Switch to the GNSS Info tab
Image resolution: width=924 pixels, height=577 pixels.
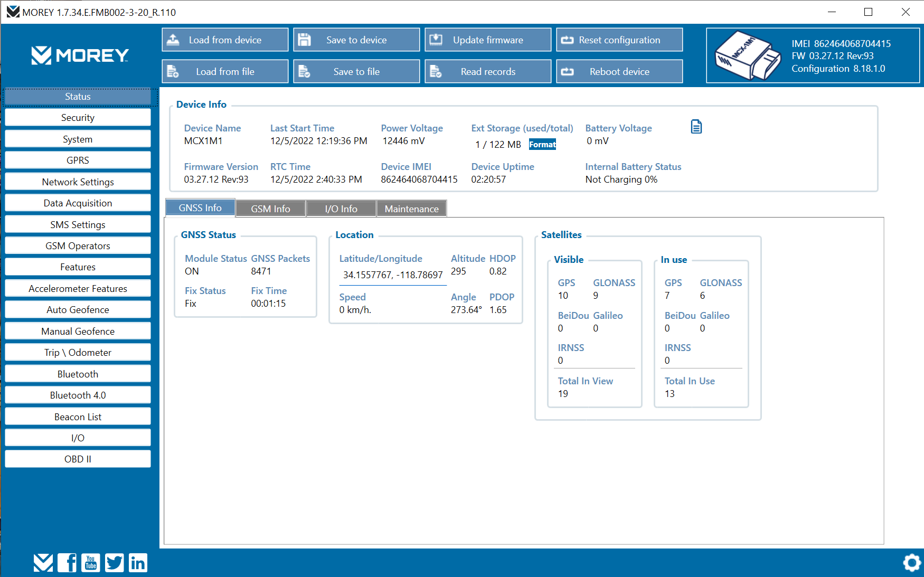pyautogui.click(x=200, y=208)
